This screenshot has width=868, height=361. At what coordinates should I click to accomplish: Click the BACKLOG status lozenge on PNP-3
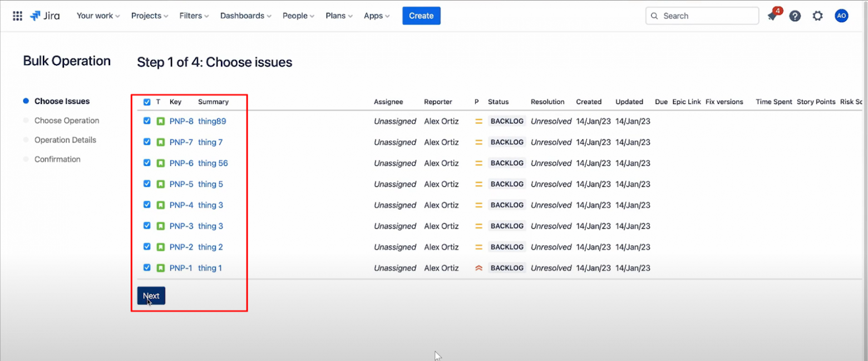pos(507,226)
